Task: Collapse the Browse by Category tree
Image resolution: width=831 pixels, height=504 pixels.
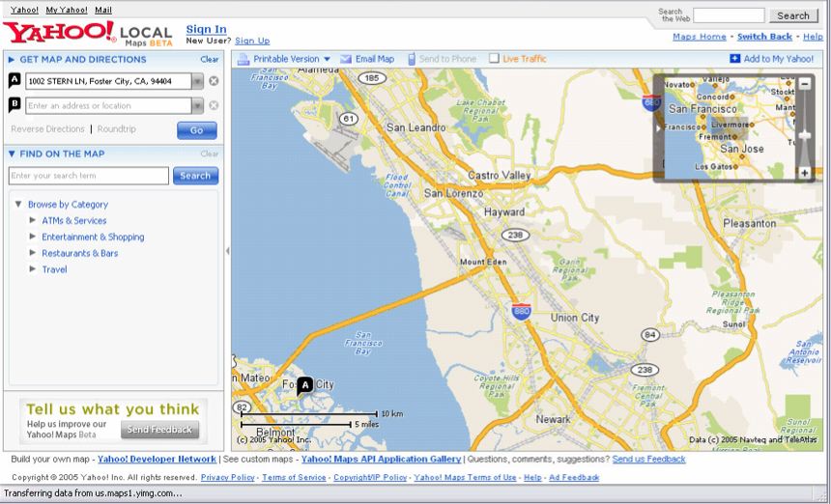Action: point(18,204)
